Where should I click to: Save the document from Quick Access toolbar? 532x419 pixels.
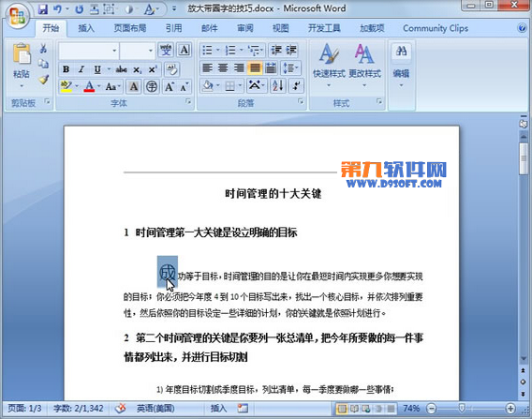pyautogui.click(x=43, y=8)
